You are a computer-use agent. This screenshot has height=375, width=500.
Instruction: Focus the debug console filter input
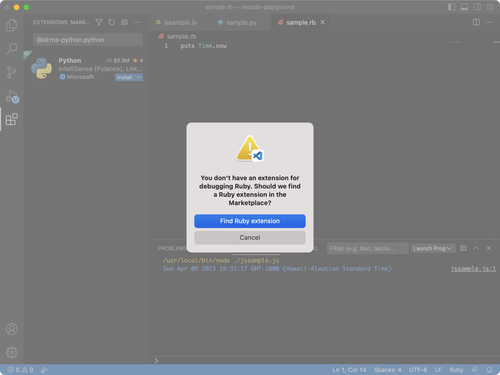coord(368,248)
